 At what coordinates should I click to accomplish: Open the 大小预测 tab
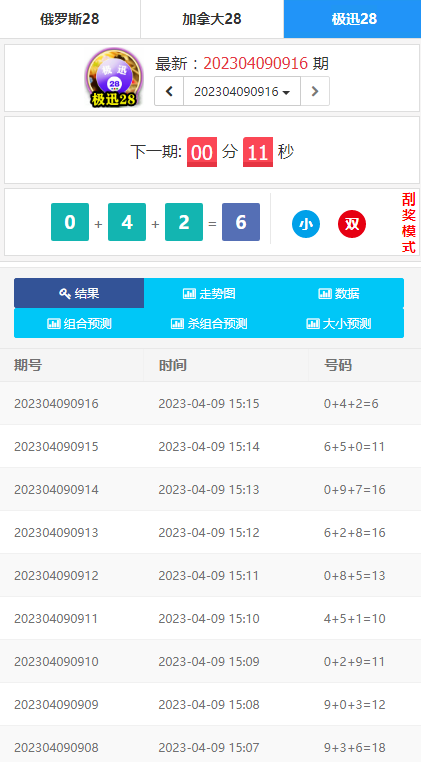pos(339,323)
